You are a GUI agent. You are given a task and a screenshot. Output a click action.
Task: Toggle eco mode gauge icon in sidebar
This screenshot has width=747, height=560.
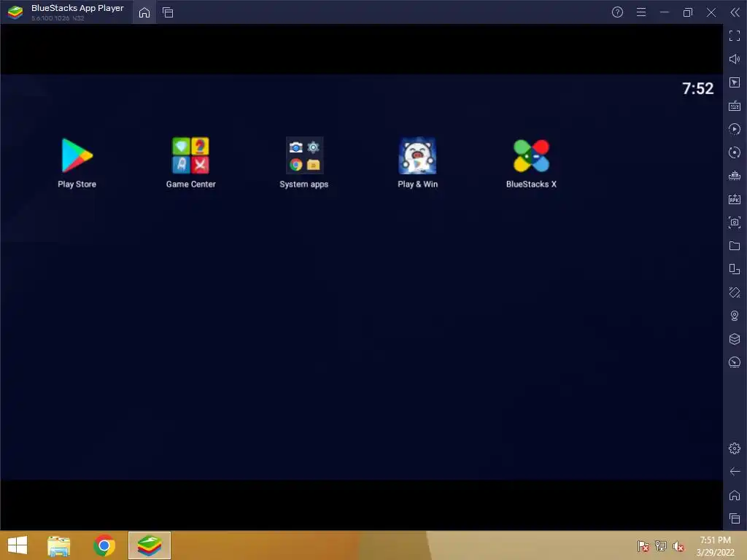735,362
